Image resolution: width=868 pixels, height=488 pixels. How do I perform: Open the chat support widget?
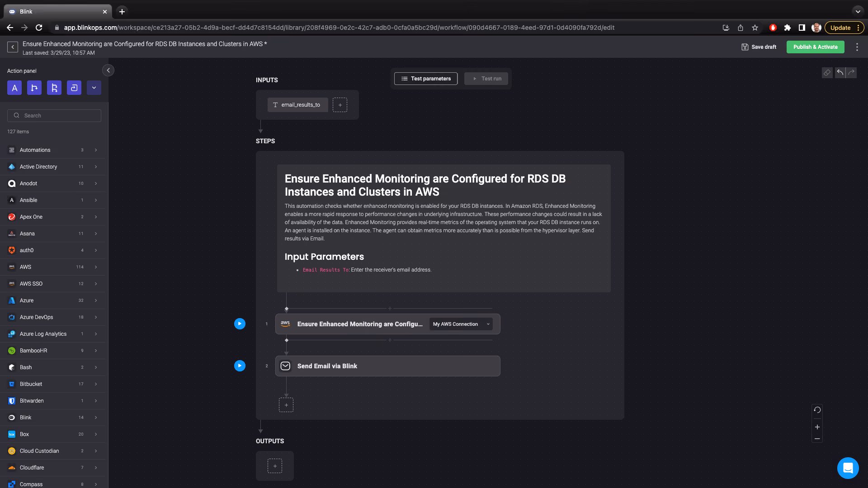click(848, 468)
